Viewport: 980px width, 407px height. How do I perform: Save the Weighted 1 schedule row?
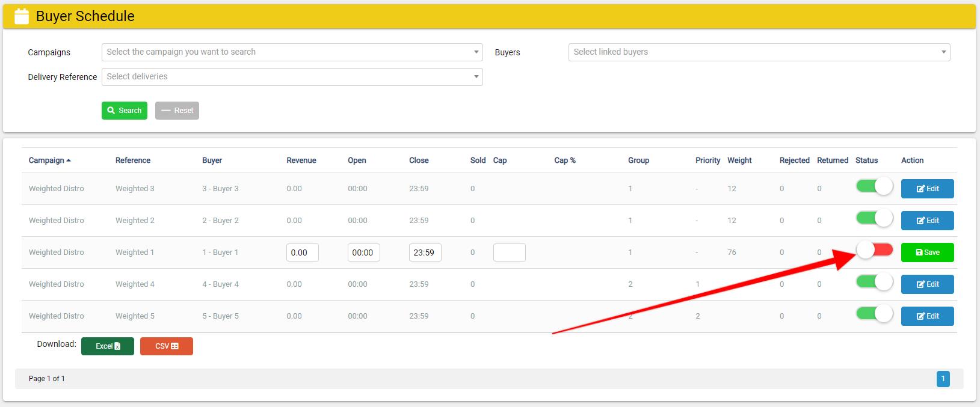(927, 252)
